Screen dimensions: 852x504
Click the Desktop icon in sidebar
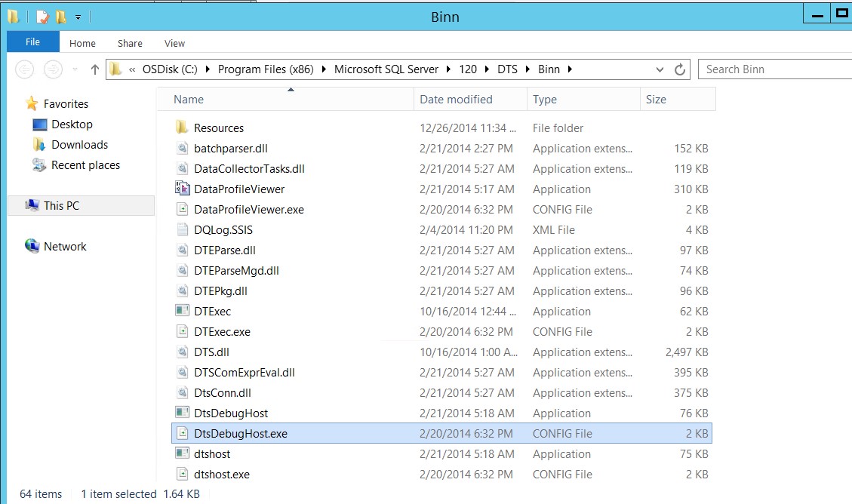coord(40,124)
